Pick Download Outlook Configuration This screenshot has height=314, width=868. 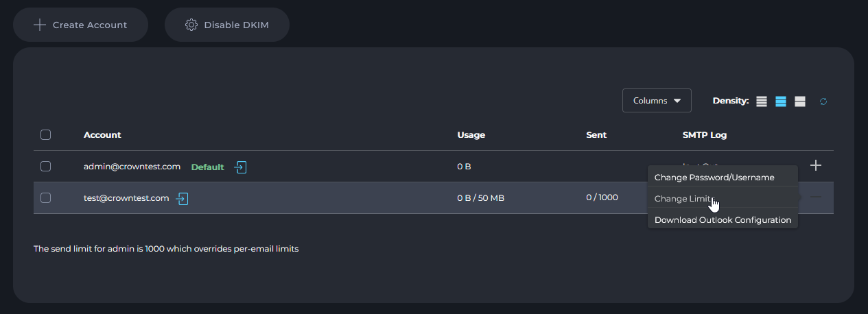tap(723, 220)
